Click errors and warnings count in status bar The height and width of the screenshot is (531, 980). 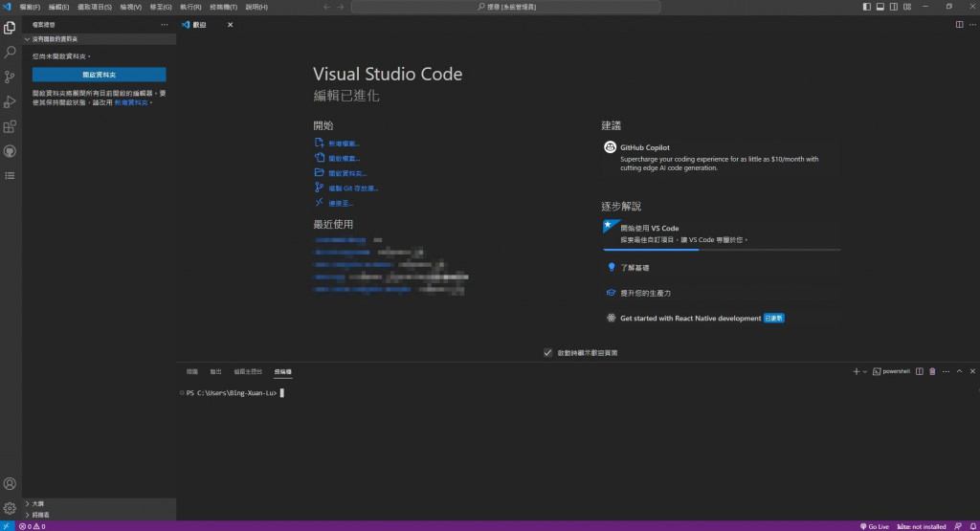[x=32, y=526]
